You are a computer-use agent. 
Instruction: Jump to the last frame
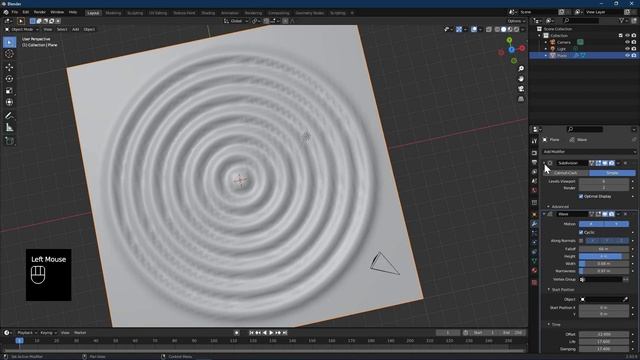[x=285, y=333]
